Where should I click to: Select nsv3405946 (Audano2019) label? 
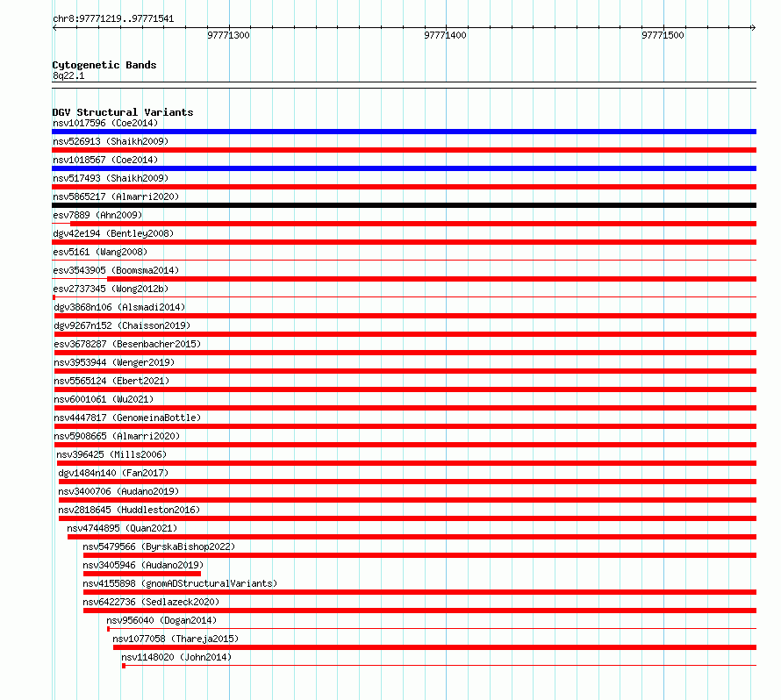point(143,565)
